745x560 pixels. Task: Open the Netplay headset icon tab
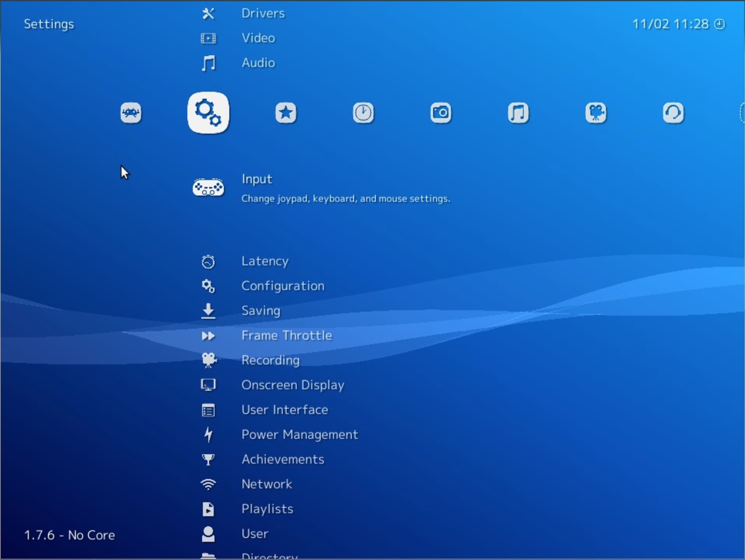coord(673,113)
